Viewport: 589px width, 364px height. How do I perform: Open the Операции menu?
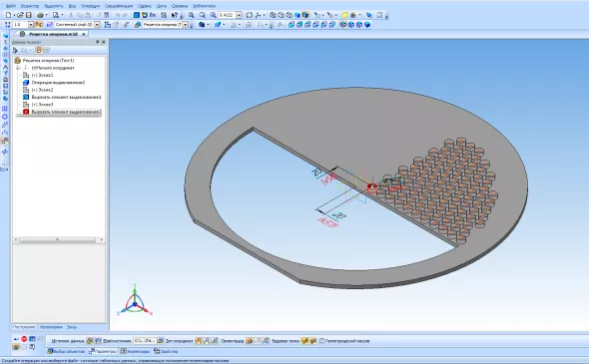tap(90, 6)
